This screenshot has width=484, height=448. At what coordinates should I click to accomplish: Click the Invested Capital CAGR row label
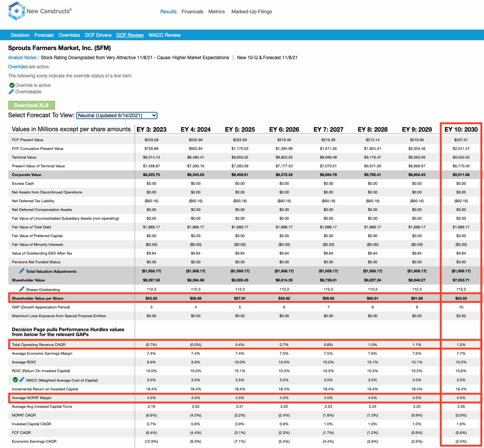point(31,424)
